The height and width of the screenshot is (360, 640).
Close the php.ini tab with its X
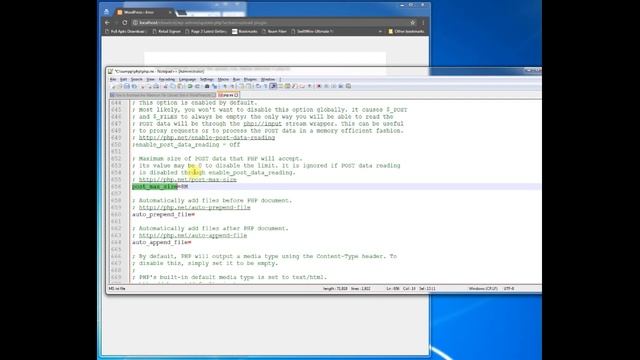tap(236, 95)
